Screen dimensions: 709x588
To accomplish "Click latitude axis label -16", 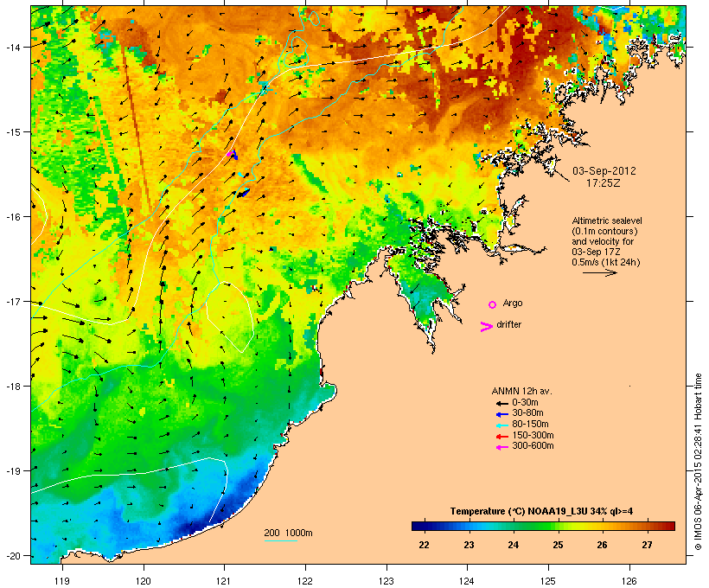I will (12, 217).
